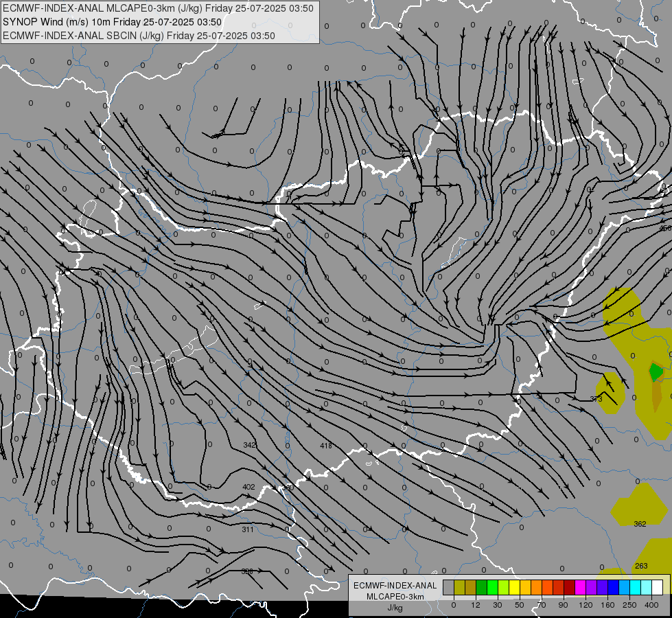Click the J/kg unit label in legend
672x618 pixels.
pos(395,608)
